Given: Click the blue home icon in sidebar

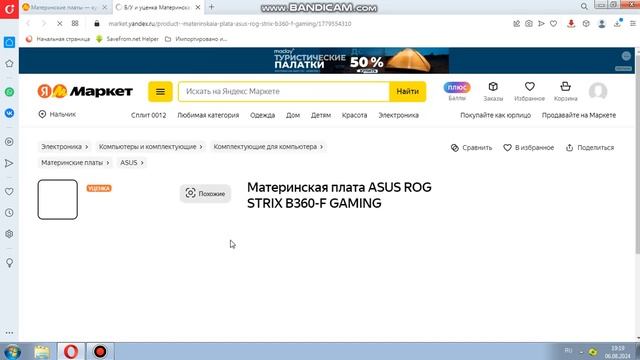Looking at the screenshot, I should click(9, 42).
